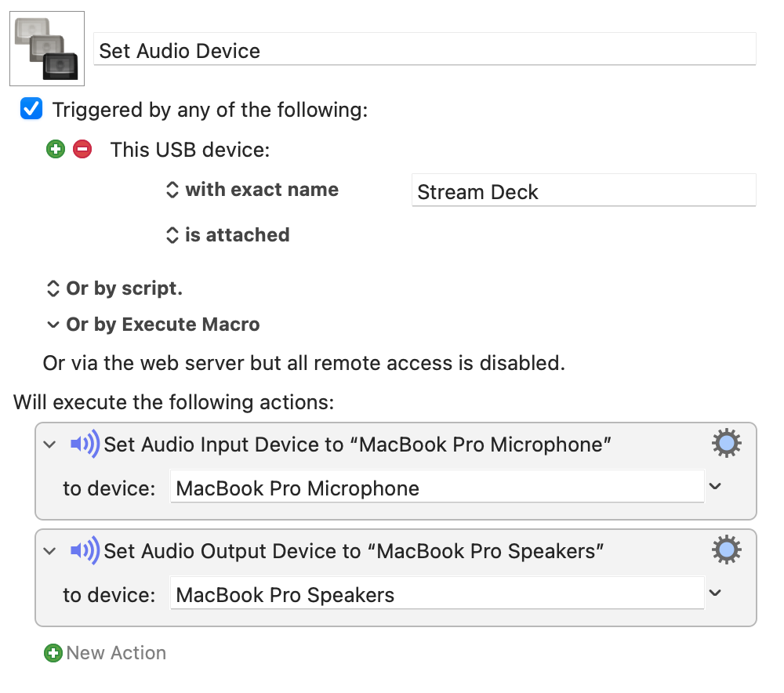The height and width of the screenshot is (693, 784).
Task: Open gear menu for Audio Output action
Action: (x=727, y=550)
